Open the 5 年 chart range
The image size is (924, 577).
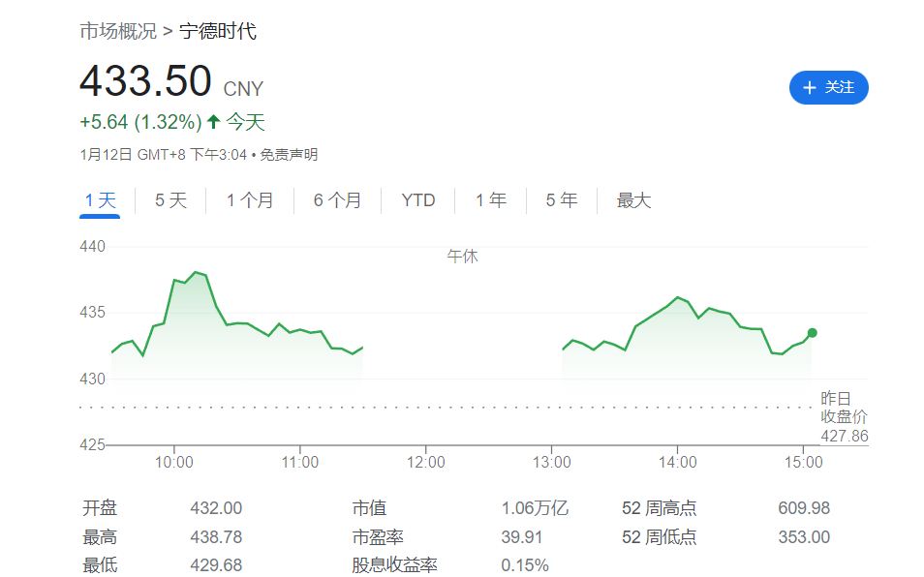point(562,200)
